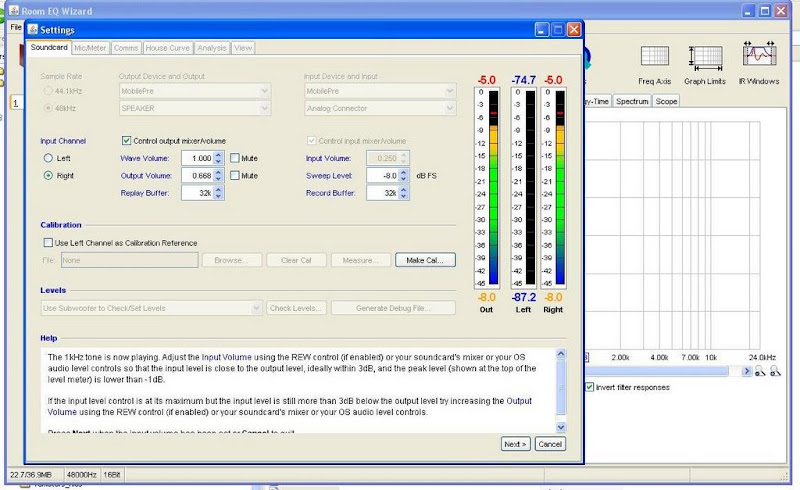Image resolution: width=800 pixels, height=490 pixels.
Task: Click the Java icon in Settings title bar
Action: 31,30
